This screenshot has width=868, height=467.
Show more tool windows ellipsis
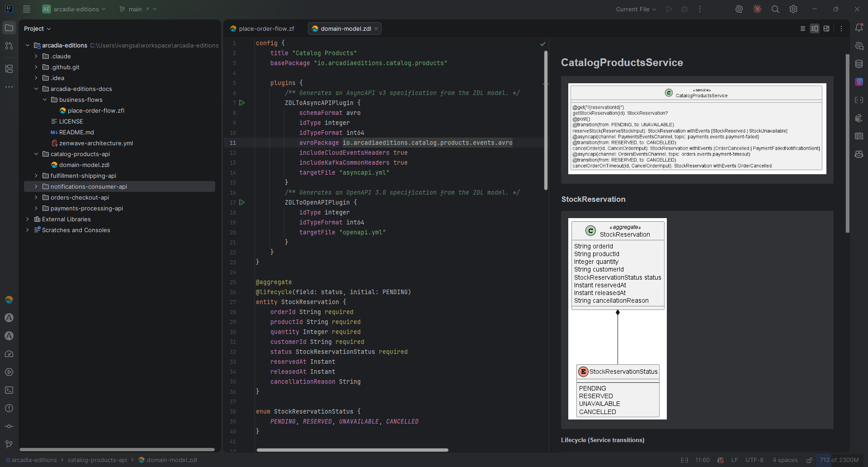tap(9, 86)
